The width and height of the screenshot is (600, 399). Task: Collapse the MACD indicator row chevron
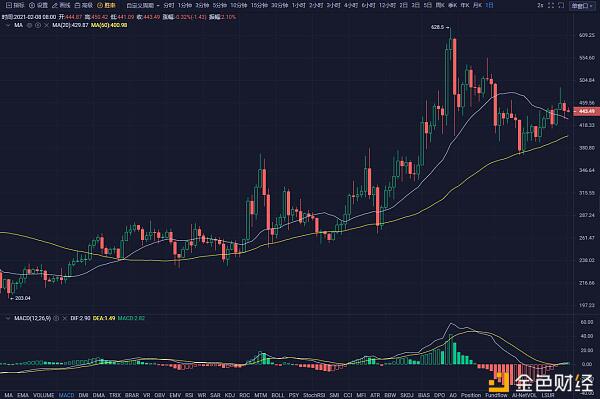(x=8, y=318)
